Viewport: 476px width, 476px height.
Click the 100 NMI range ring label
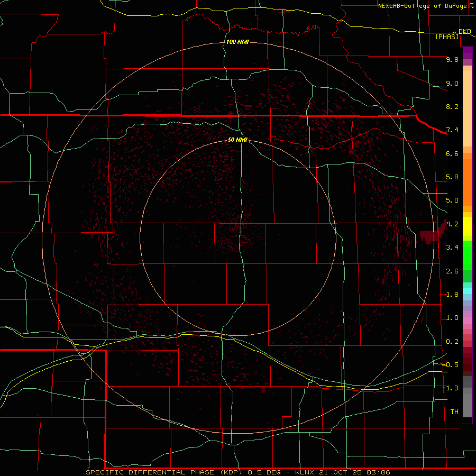(x=237, y=42)
